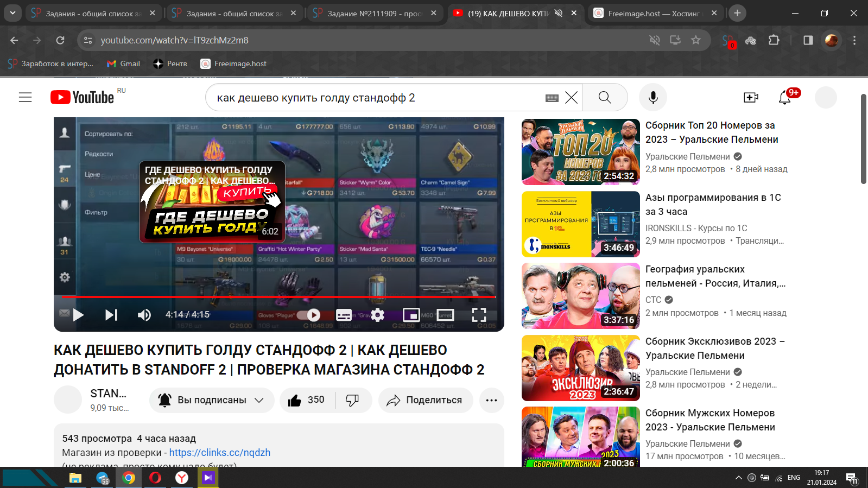This screenshot has height=488, width=868.
Task: Open Opera browser from the taskbar
Action: click(x=155, y=478)
